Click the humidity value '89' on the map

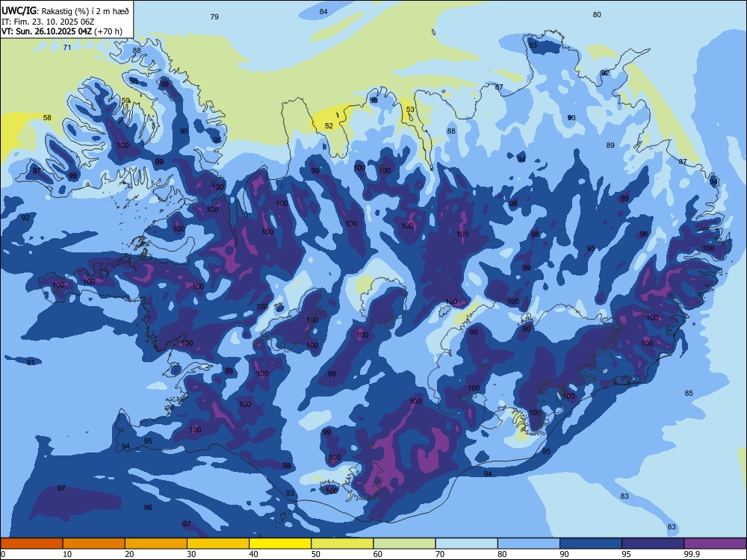point(610,146)
